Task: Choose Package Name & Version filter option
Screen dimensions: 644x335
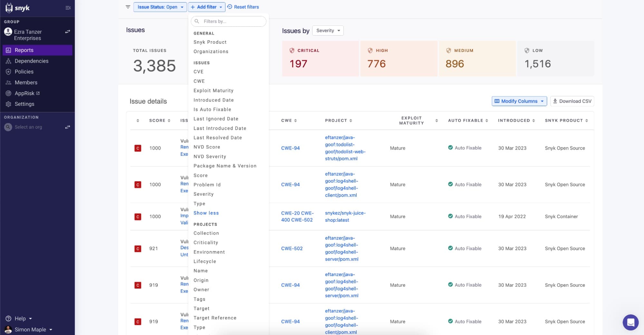Action: click(225, 166)
